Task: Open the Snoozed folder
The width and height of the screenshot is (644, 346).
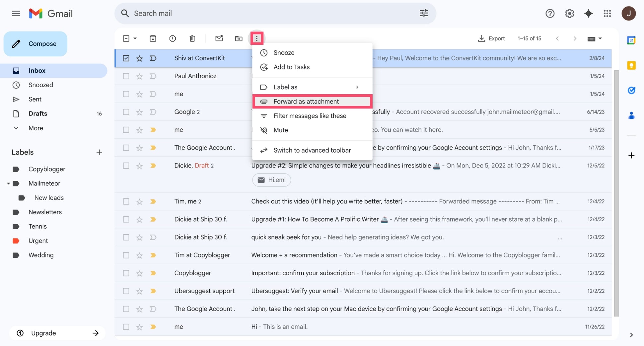Action: 53,85
